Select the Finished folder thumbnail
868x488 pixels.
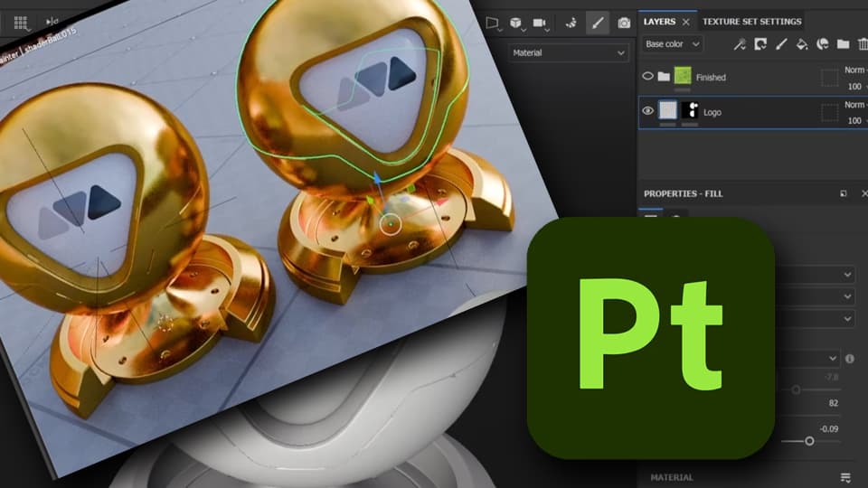683,75
